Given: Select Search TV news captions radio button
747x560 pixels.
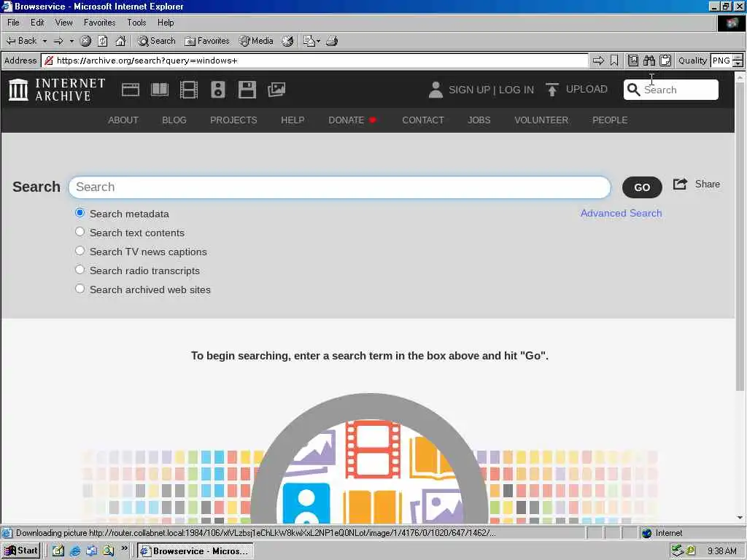Looking at the screenshot, I should pyautogui.click(x=80, y=251).
